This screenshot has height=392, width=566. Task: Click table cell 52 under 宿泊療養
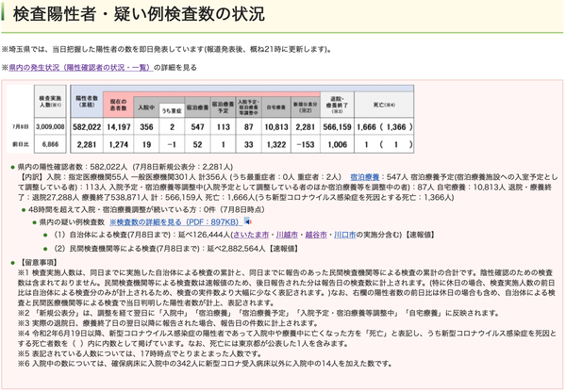(197, 144)
